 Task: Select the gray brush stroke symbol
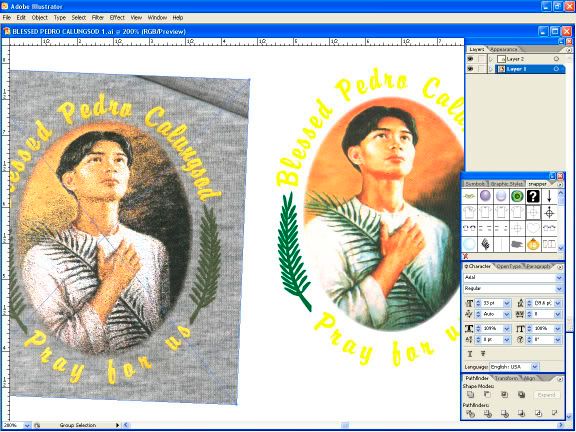(517, 244)
